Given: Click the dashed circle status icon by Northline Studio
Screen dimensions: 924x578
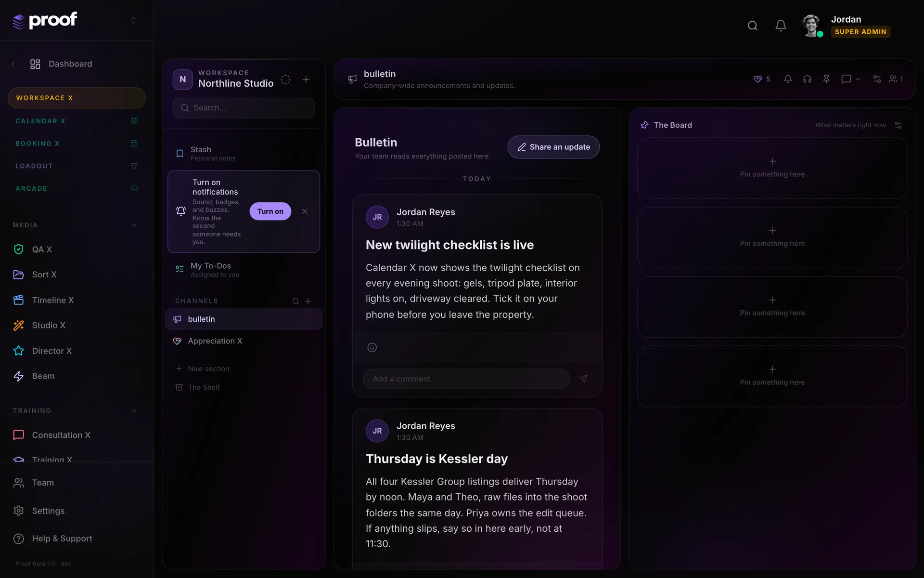Looking at the screenshot, I should (x=285, y=79).
